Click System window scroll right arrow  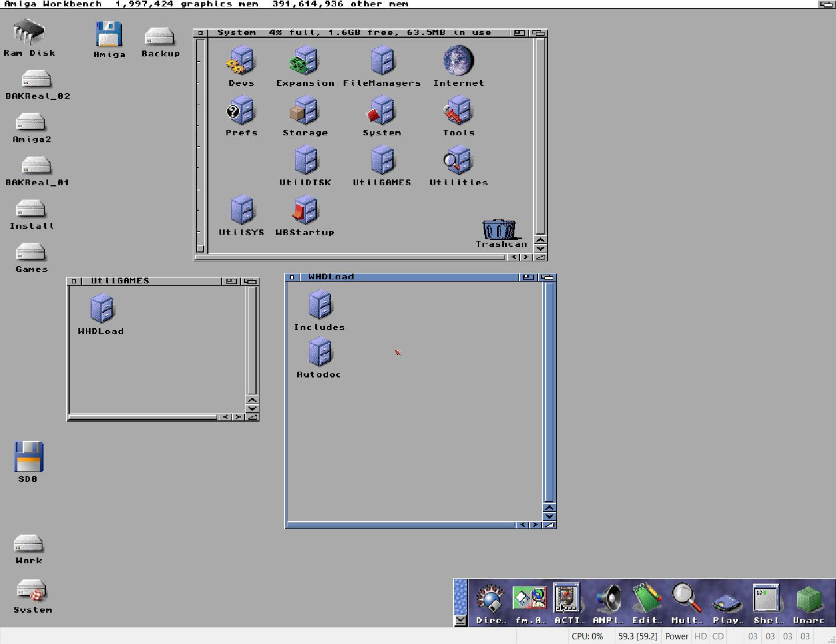pos(526,257)
